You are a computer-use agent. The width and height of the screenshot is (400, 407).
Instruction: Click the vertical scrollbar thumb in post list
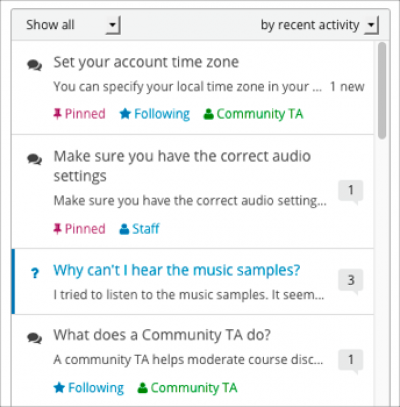click(x=382, y=90)
